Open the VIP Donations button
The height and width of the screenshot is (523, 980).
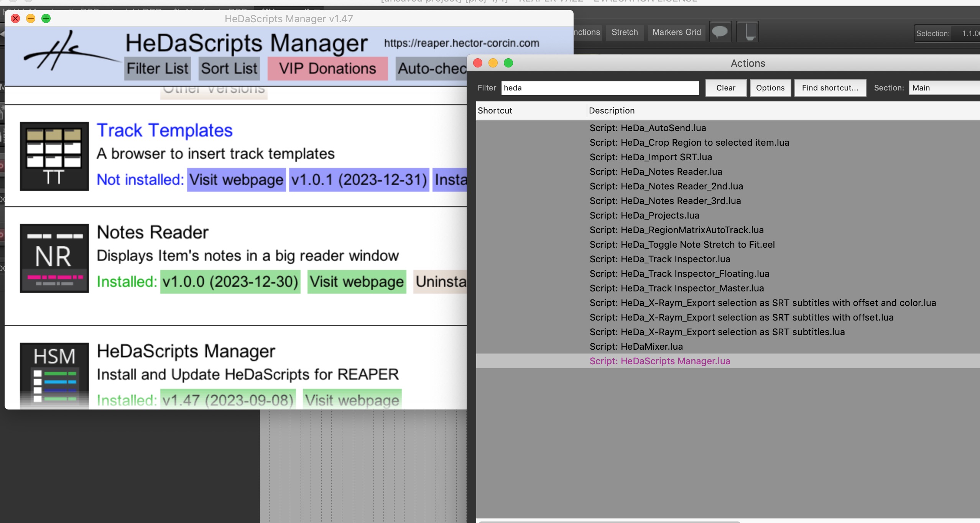click(x=327, y=69)
